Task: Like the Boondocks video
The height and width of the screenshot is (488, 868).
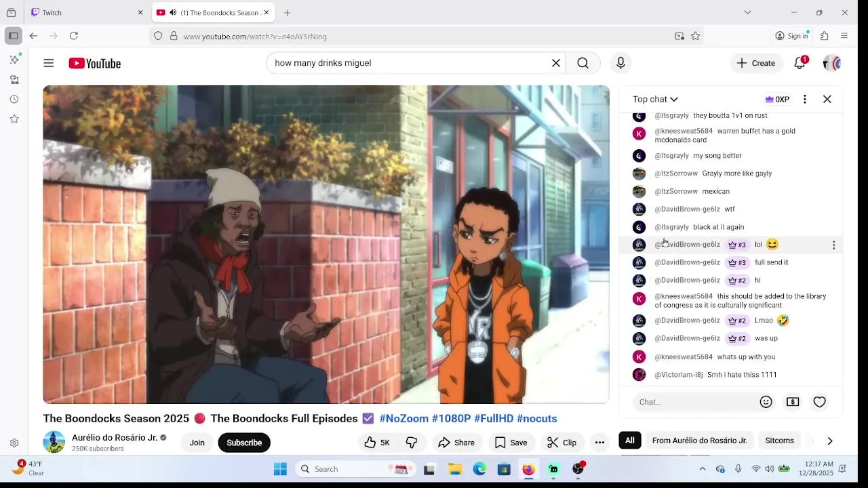Action: pyautogui.click(x=377, y=443)
